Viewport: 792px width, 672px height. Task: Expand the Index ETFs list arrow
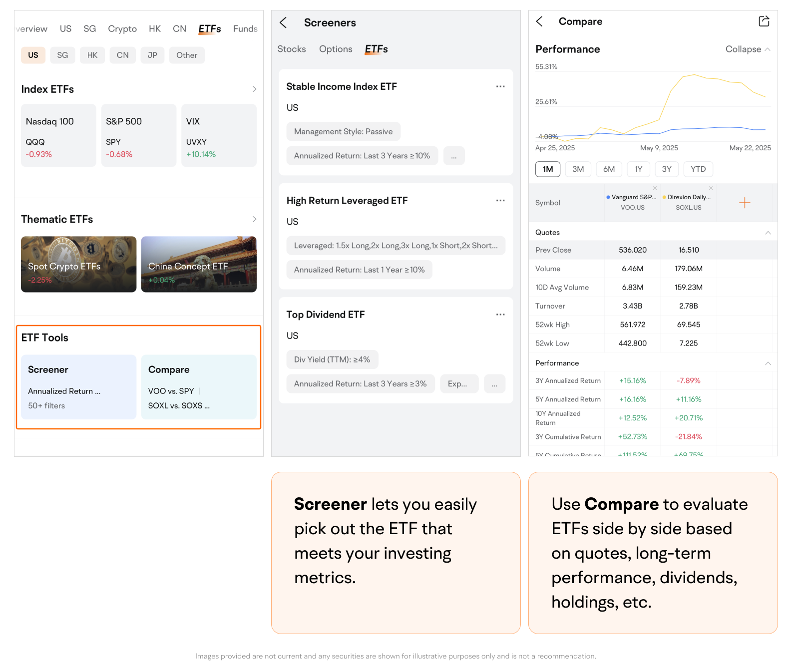tap(254, 89)
